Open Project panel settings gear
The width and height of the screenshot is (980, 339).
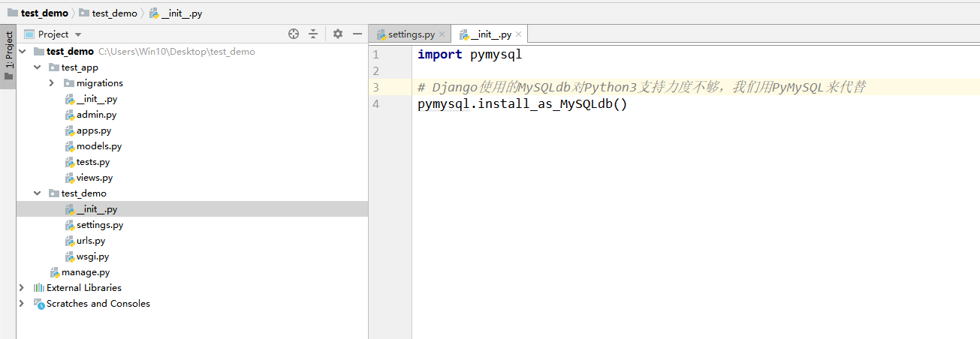(x=338, y=34)
